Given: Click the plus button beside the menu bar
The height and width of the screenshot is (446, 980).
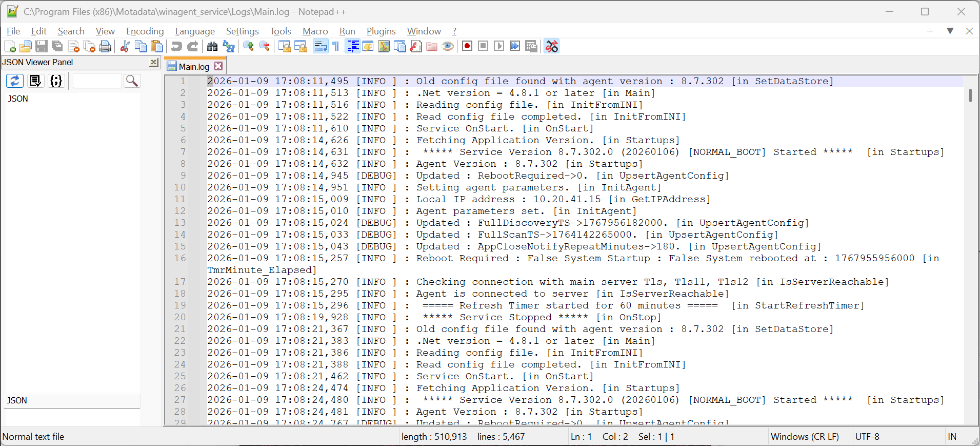Looking at the screenshot, I should tap(930, 31).
